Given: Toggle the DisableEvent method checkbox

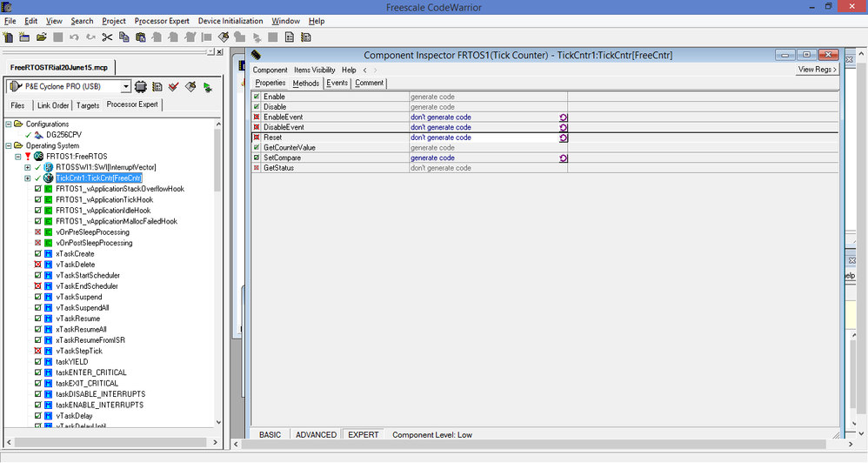Looking at the screenshot, I should (257, 127).
